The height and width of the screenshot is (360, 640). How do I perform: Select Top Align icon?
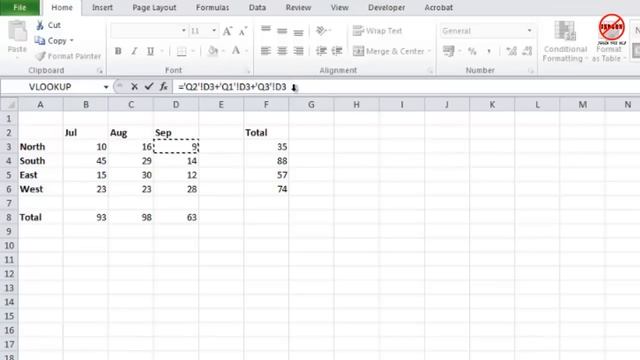click(266, 30)
